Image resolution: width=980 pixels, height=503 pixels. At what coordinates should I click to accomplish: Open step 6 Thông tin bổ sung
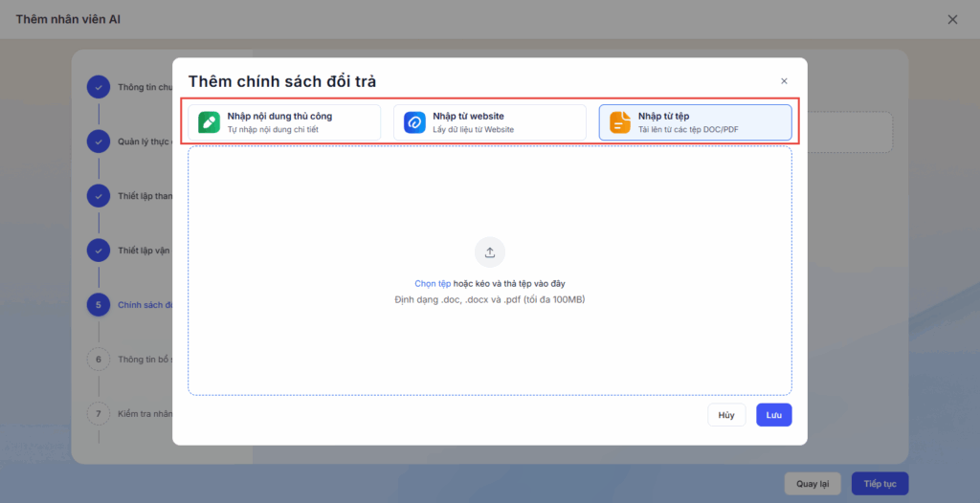(99, 360)
